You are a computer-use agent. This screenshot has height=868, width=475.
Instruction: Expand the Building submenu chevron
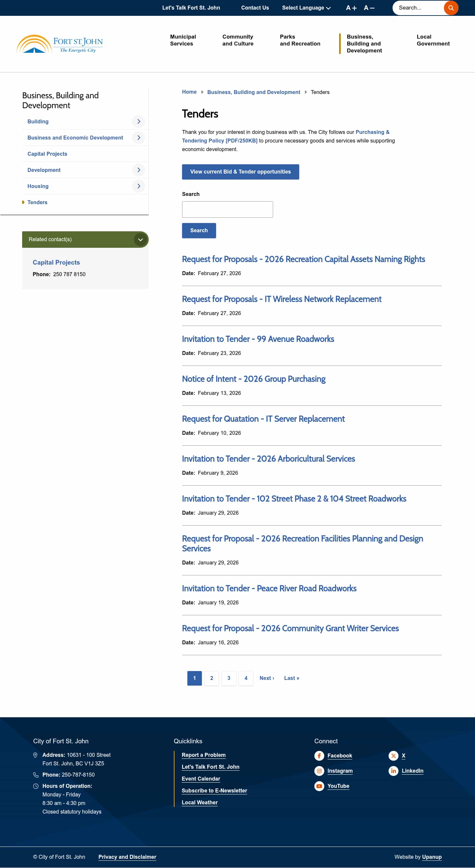[139, 121]
